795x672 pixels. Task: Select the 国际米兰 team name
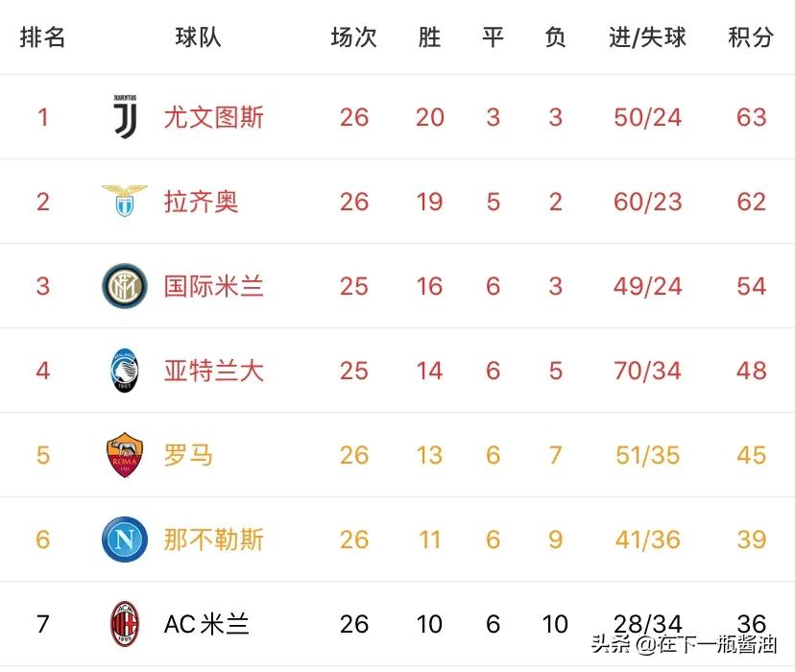213,286
